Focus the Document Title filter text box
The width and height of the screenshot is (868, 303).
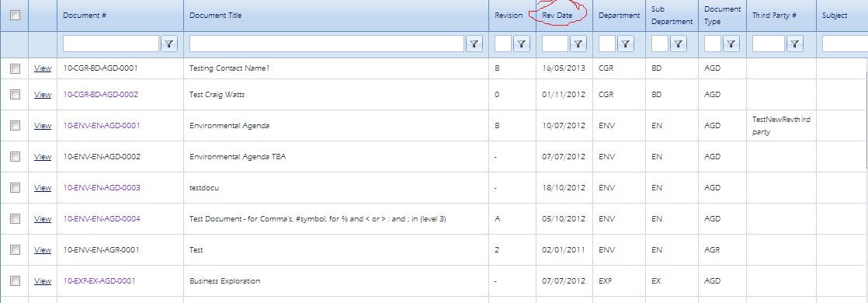tap(327, 44)
